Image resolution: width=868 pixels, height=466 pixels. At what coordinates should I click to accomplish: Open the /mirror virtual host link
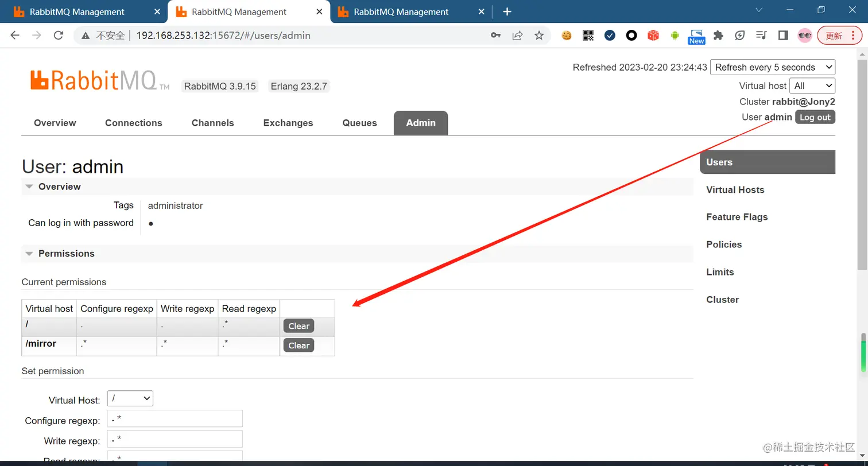tap(41, 344)
